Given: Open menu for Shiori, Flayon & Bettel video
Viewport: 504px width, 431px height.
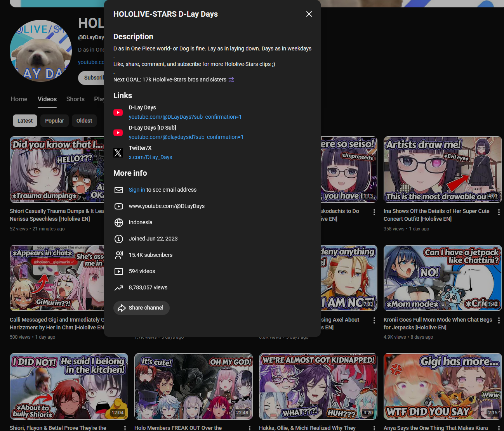Looking at the screenshot, I should click(125, 428).
